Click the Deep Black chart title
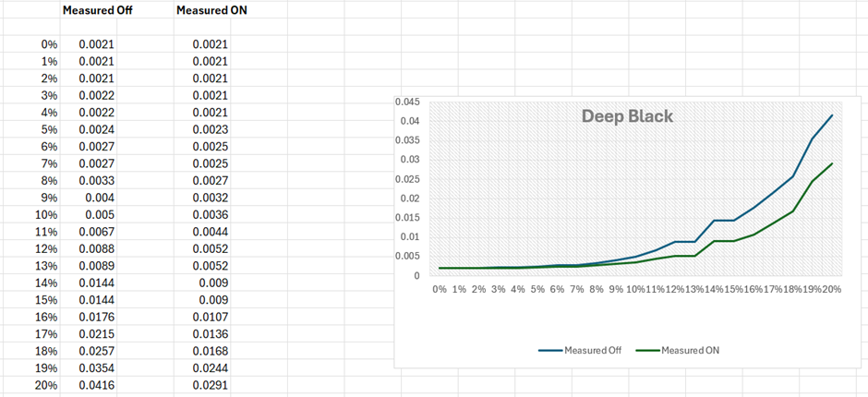Screen dimensions: 868x397 coord(627,117)
